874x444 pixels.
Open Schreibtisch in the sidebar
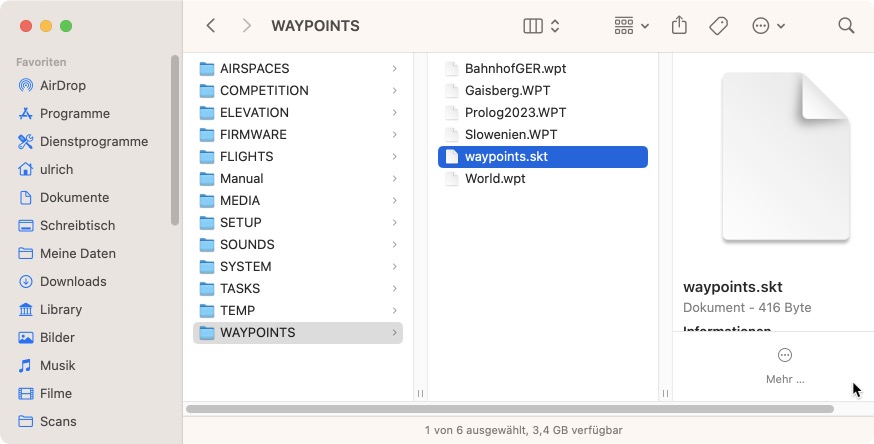[77, 226]
